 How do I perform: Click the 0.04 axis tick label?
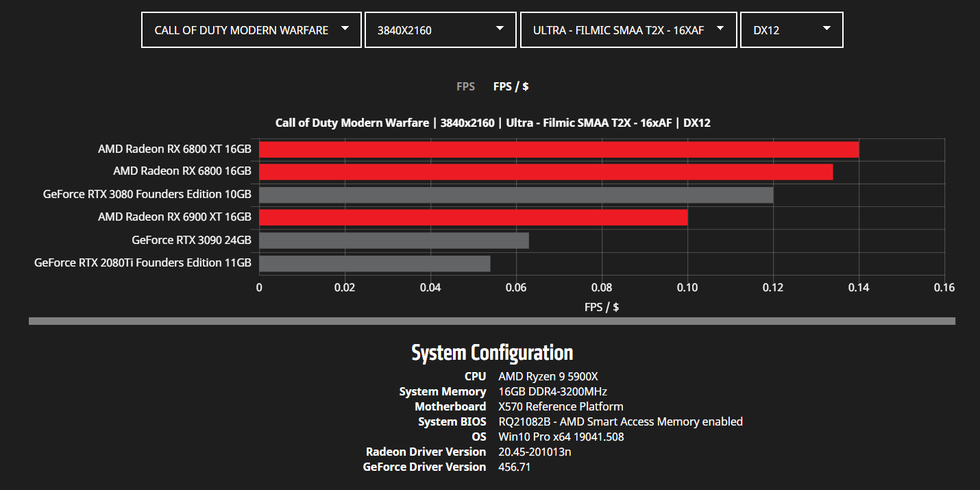click(x=430, y=288)
